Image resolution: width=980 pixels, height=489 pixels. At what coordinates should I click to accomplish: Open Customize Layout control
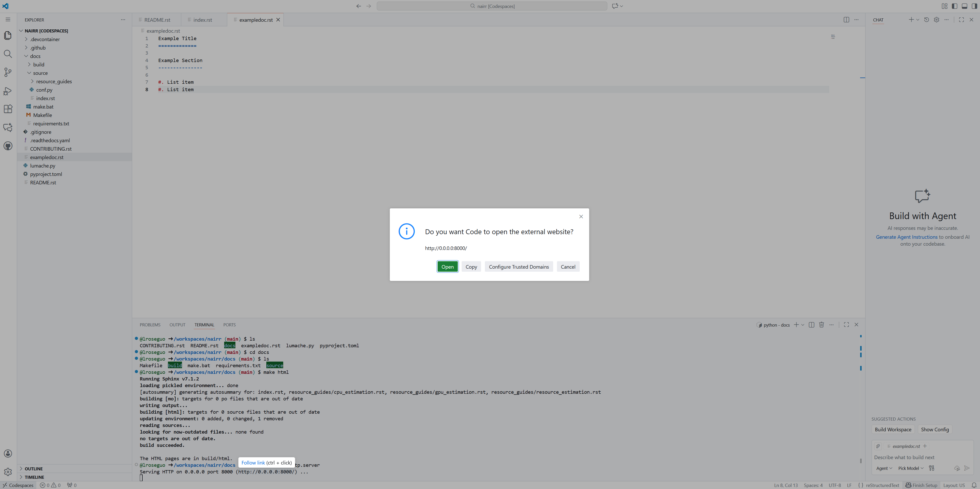click(944, 6)
